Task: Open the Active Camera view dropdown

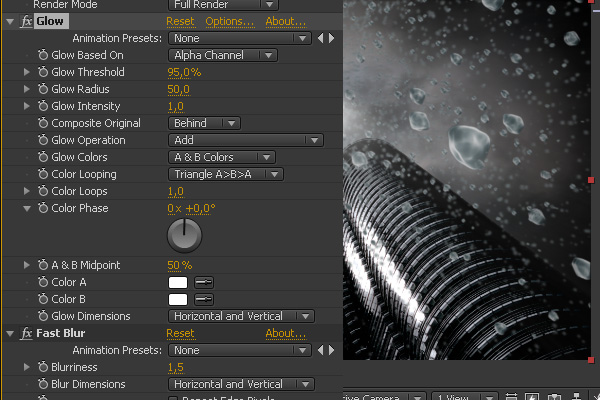Action: point(384,397)
